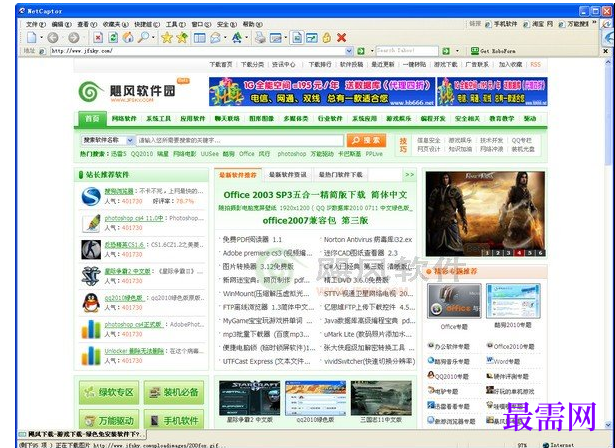This screenshot has height=448, width=615.
Task: Open dropdown arrow beside new page icon
Action: tap(41, 38)
